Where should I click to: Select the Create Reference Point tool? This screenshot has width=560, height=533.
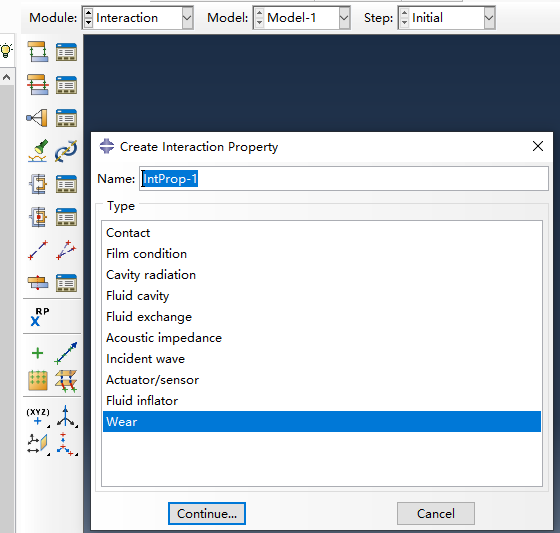(39, 317)
